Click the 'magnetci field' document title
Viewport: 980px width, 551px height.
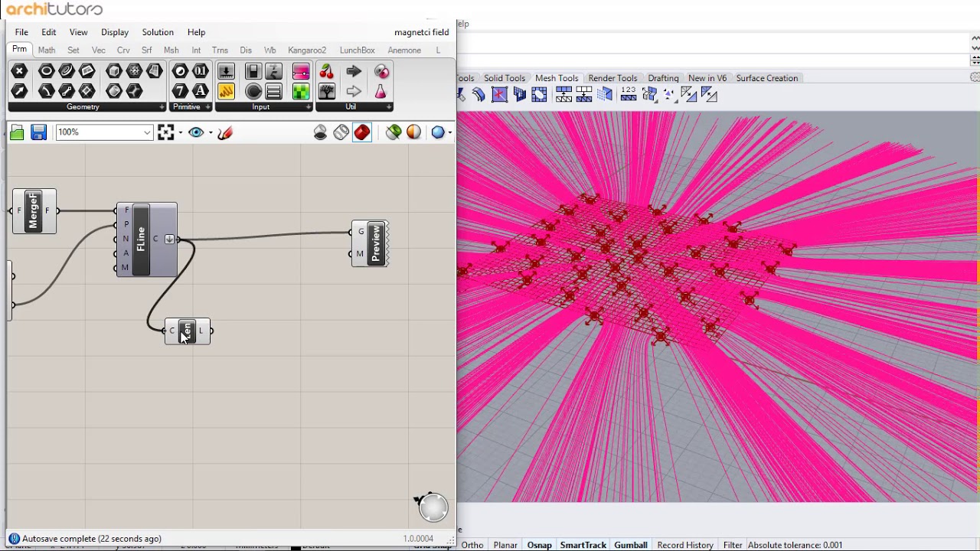422,32
